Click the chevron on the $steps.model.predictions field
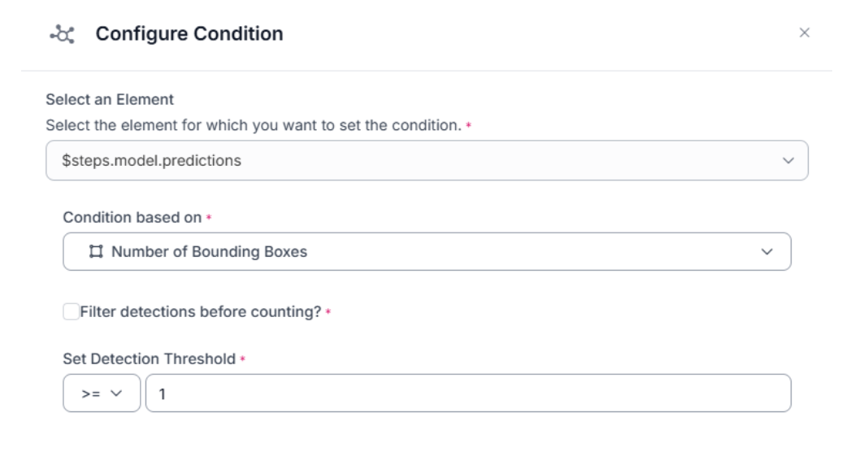 pos(788,161)
